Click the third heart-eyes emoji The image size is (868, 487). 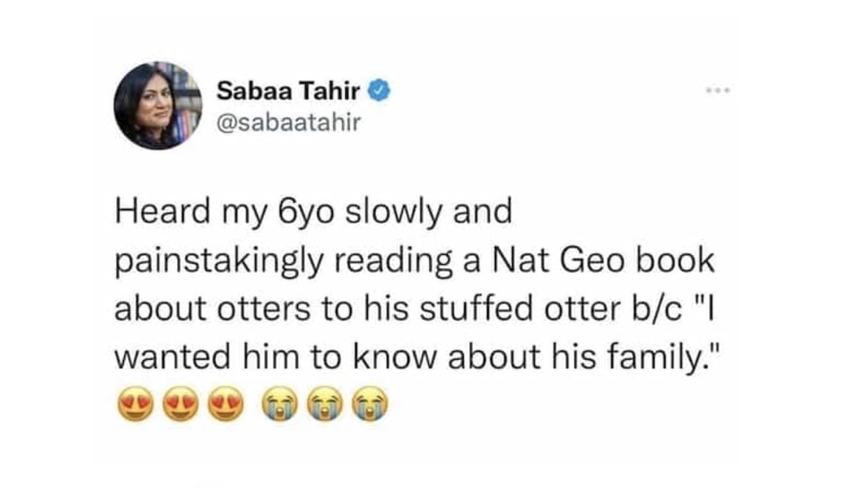point(226,404)
